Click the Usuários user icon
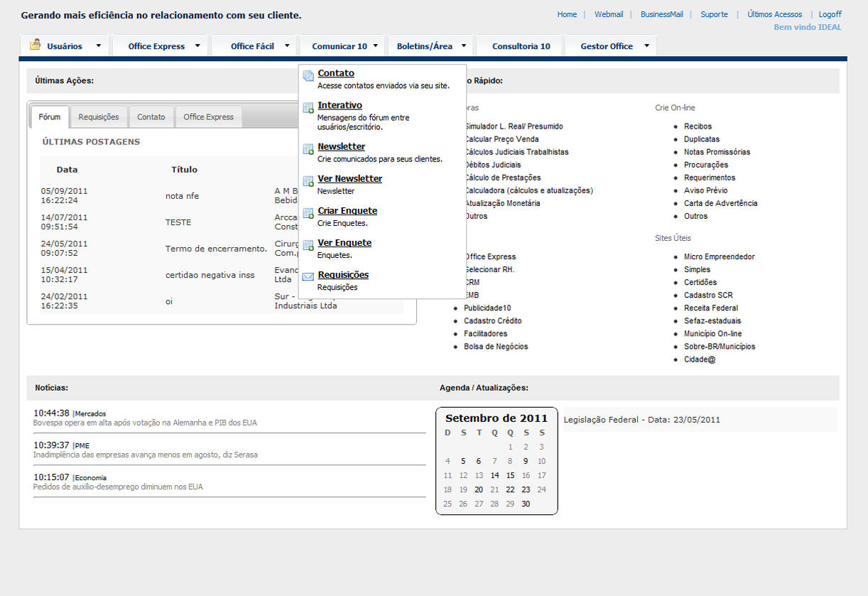The width and height of the screenshot is (868, 596). [35, 45]
